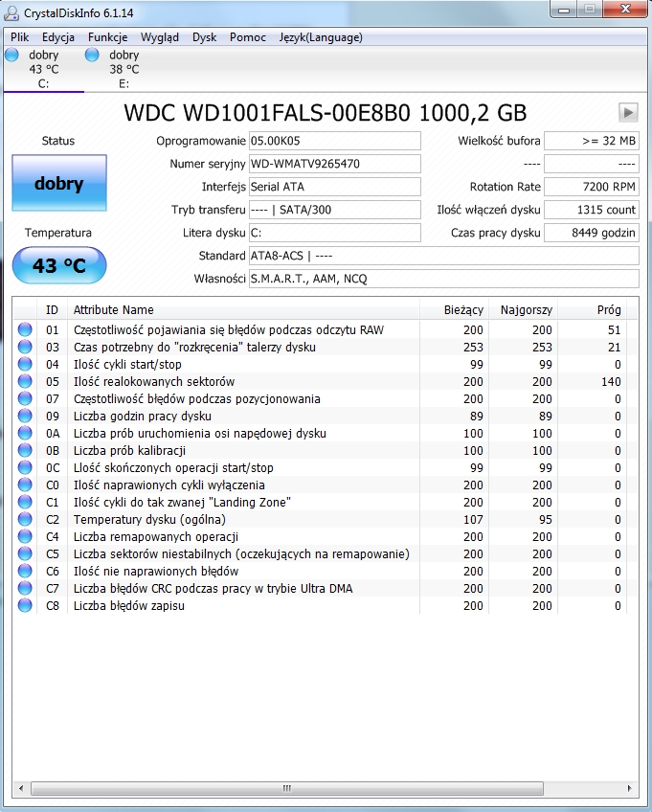Click status orb for attribute C0

point(25,485)
